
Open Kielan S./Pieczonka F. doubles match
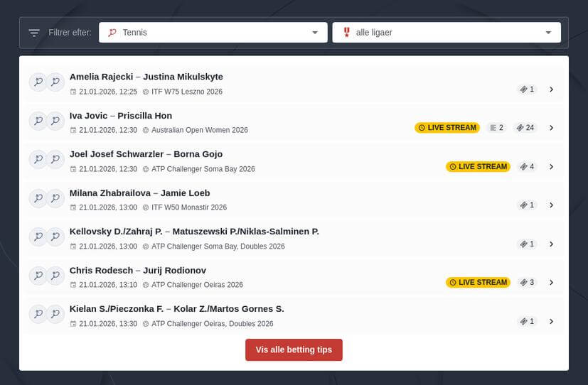click(x=294, y=315)
